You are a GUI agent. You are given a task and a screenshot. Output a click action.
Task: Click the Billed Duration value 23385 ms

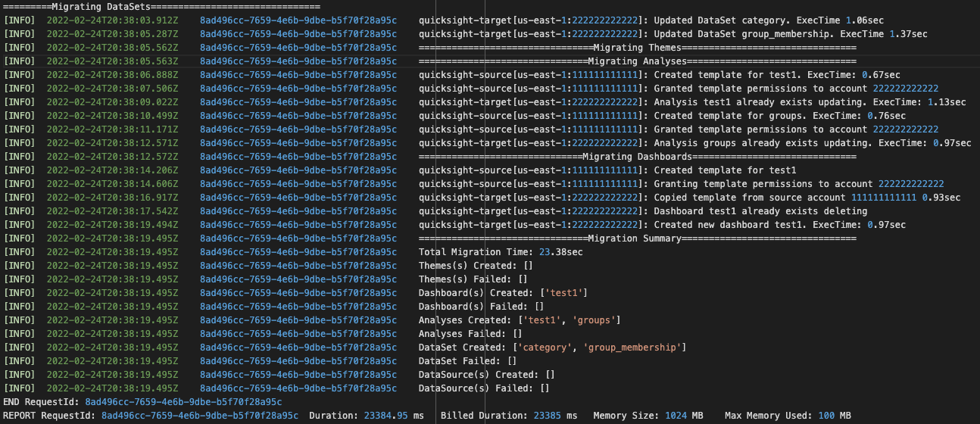pos(555,415)
